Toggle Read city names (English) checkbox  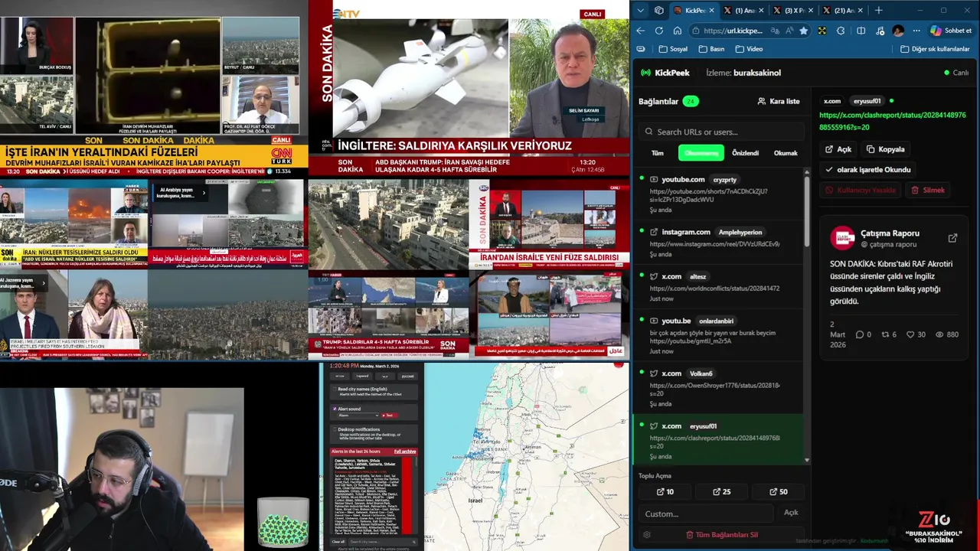click(334, 390)
